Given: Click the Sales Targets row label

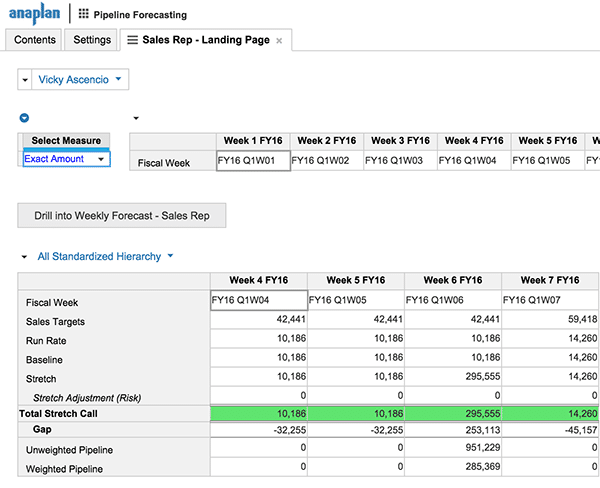Looking at the screenshot, I should pos(55,322).
